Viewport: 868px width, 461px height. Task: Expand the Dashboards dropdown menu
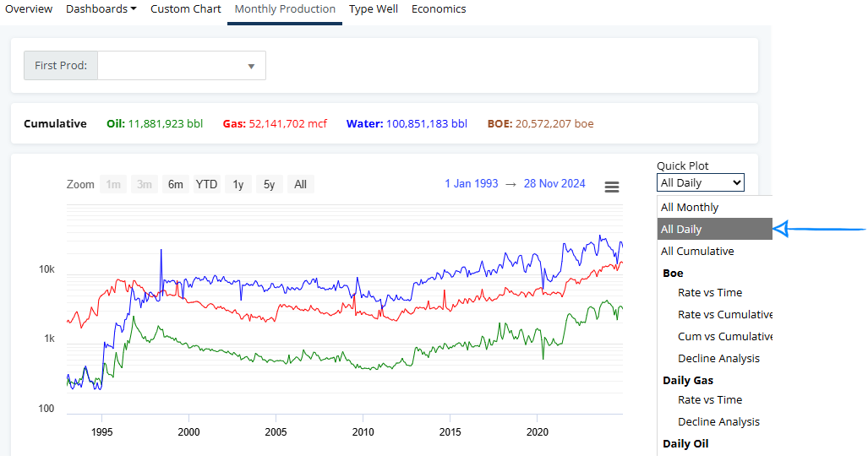(x=101, y=9)
